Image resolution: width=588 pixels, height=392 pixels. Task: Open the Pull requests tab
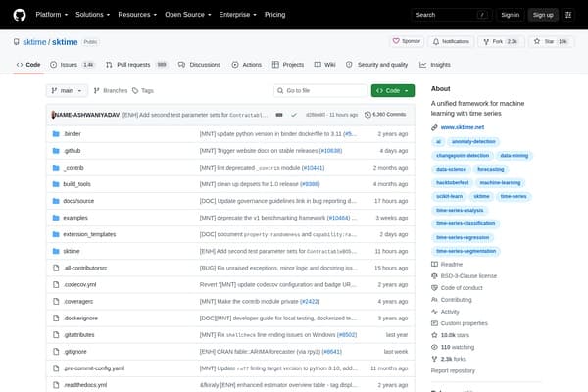click(x=136, y=65)
